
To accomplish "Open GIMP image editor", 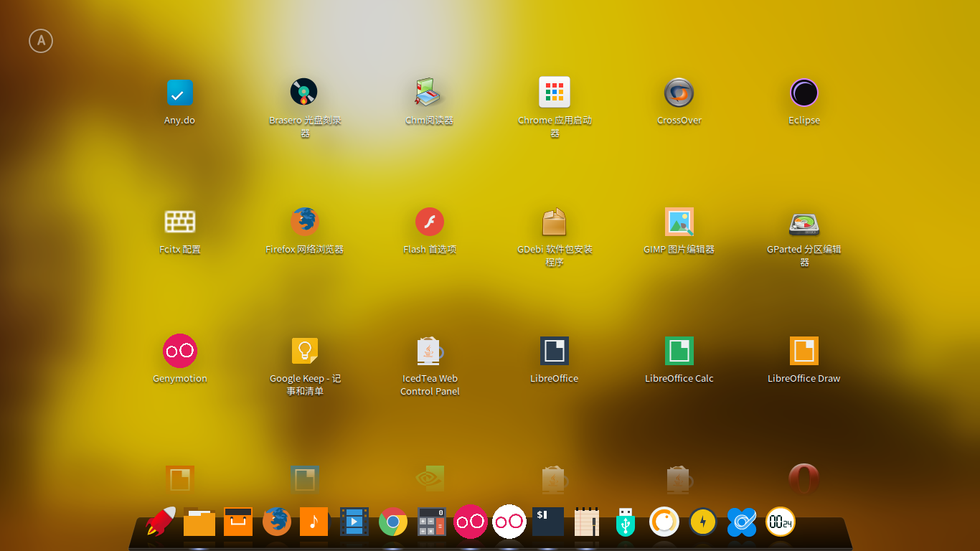I will [679, 222].
